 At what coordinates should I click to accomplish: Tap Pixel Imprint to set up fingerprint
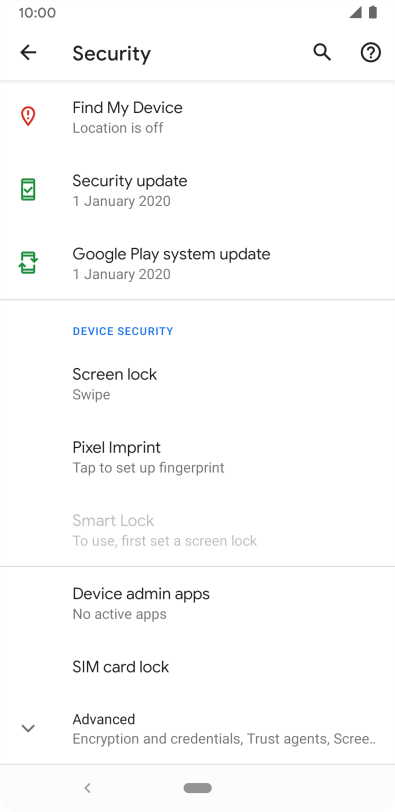(x=197, y=457)
